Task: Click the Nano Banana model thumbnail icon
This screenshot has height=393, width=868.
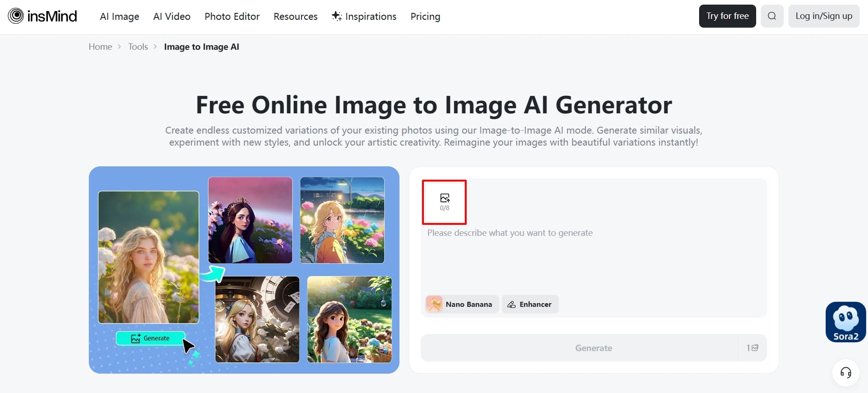Action: pos(434,304)
